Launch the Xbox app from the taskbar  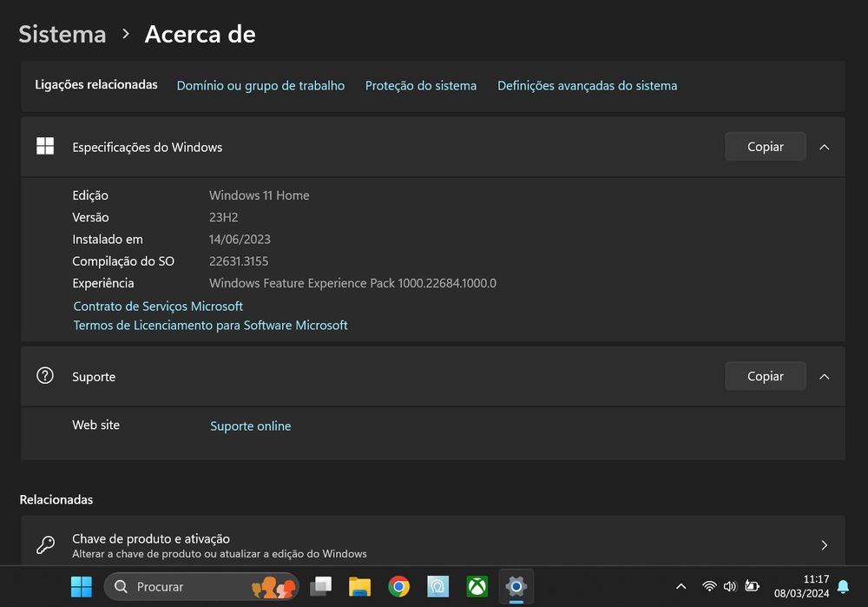[477, 586]
